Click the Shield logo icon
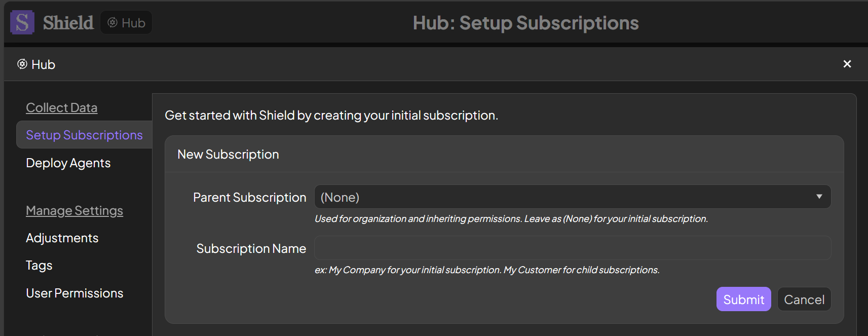This screenshot has height=336, width=868. (22, 22)
